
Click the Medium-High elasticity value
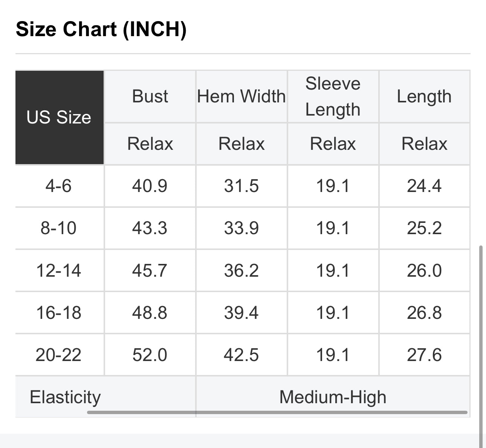(333, 397)
